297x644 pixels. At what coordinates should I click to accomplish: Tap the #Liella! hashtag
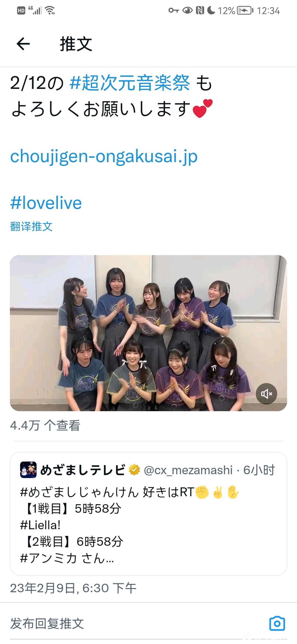40,525
